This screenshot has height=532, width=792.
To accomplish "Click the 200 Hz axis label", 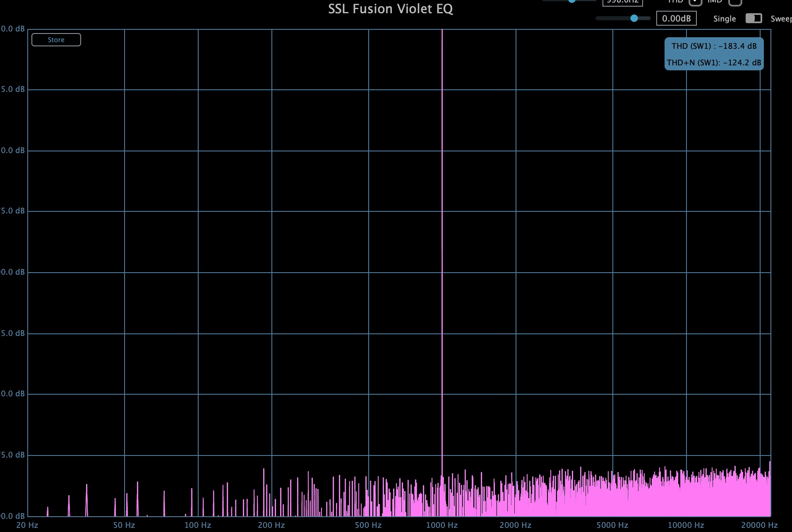I will (271, 525).
